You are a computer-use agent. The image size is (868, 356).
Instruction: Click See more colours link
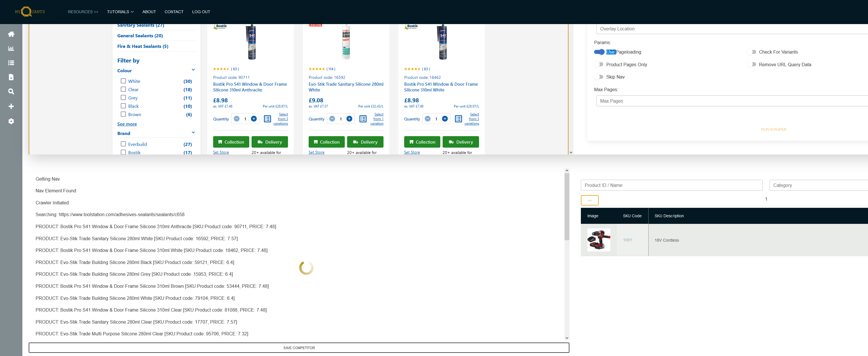(127, 124)
